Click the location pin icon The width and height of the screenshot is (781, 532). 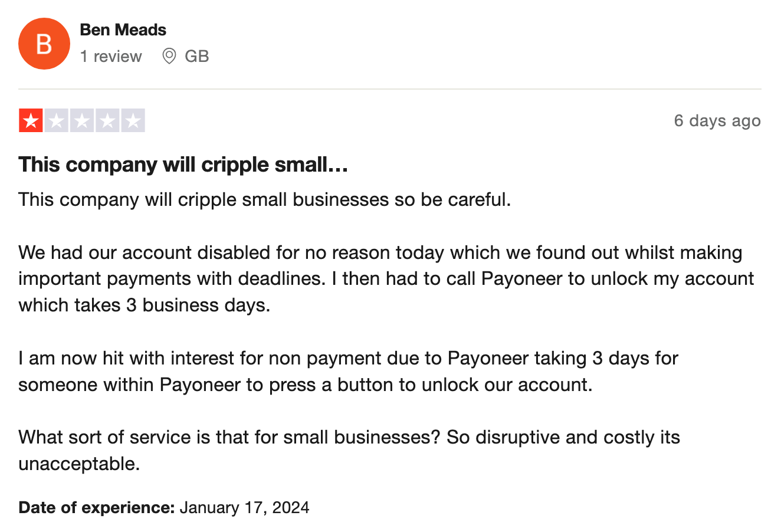pyautogui.click(x=169, y=57)
